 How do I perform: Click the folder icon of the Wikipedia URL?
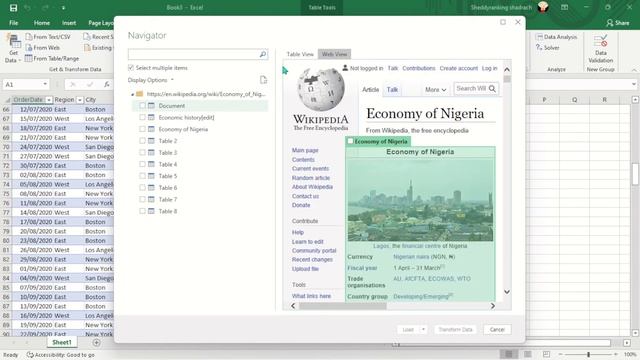pyautogui.click(x=140, y=94)
